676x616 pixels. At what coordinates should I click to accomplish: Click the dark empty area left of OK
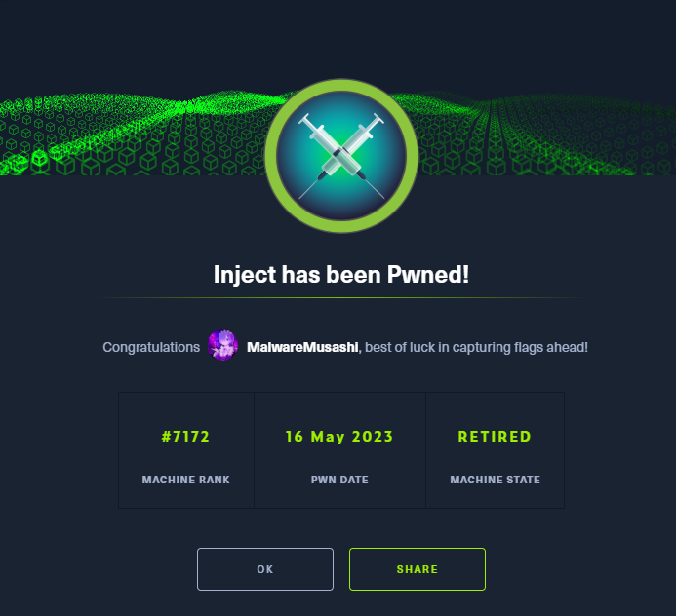(98, 569)
